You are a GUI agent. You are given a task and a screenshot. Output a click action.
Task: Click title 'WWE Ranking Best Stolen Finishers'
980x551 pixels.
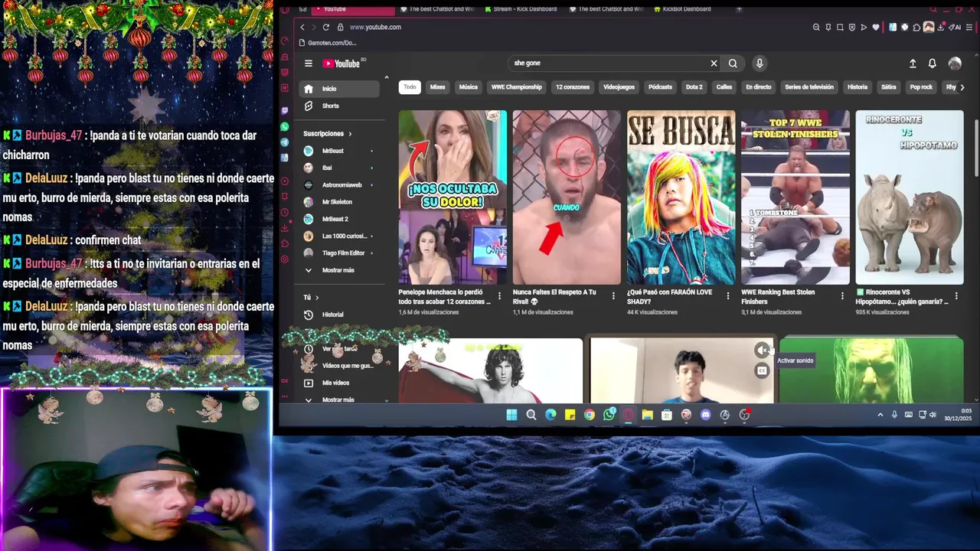click(x=778, y=297)
